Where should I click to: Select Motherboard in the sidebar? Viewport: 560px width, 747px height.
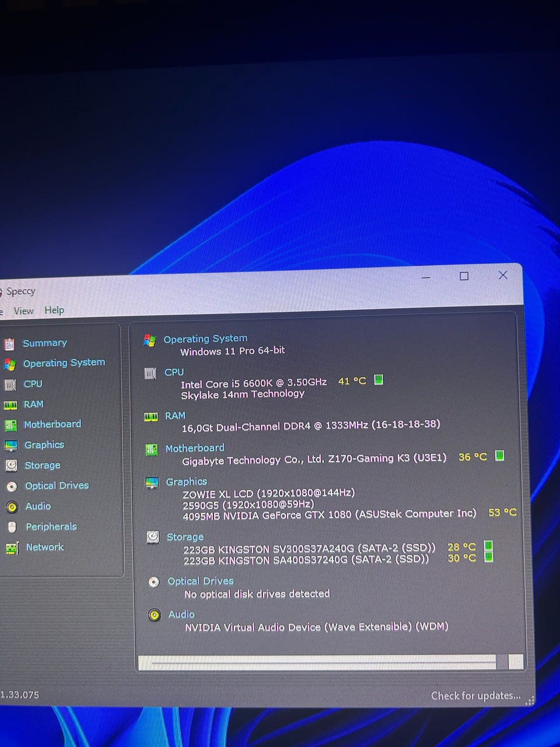52,424
